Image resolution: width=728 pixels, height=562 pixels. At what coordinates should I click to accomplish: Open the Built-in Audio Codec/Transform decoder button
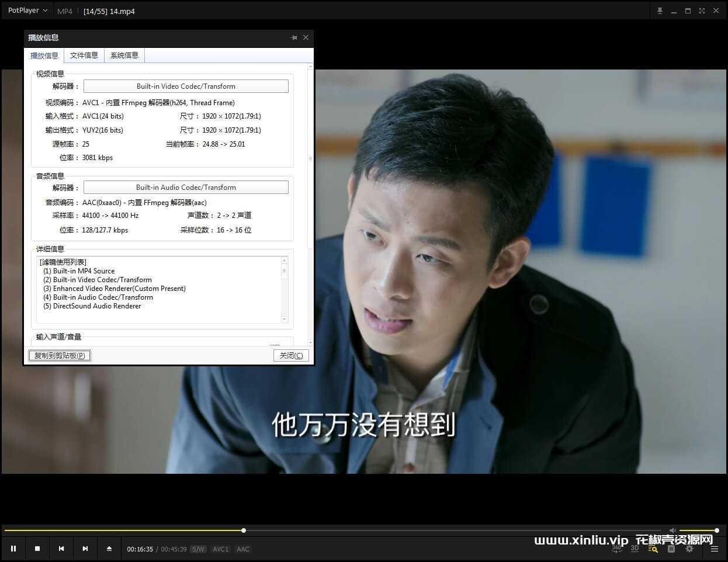(x=186, y=188)
